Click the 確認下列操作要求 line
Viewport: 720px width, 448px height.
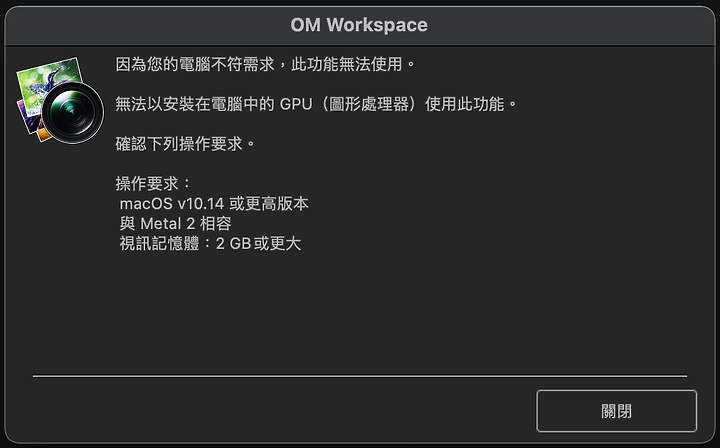click(185, 144)
